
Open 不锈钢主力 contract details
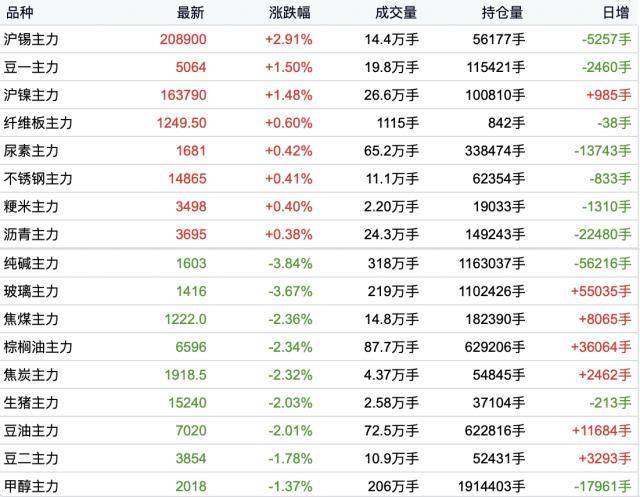point(39,179)
